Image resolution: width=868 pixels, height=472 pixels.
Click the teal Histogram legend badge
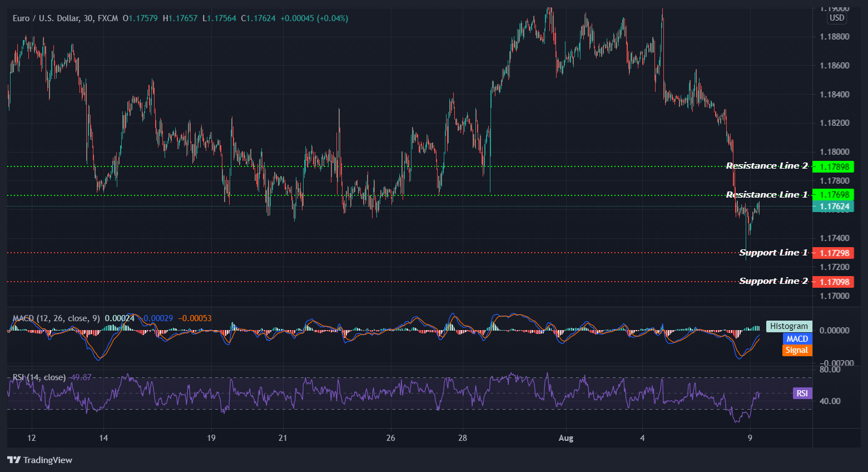pos(789,326)
